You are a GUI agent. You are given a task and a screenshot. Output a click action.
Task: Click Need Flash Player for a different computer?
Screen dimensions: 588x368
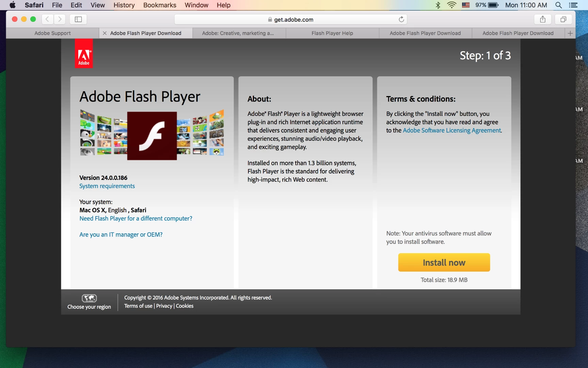pyautogui.click(x=136, y=218)
